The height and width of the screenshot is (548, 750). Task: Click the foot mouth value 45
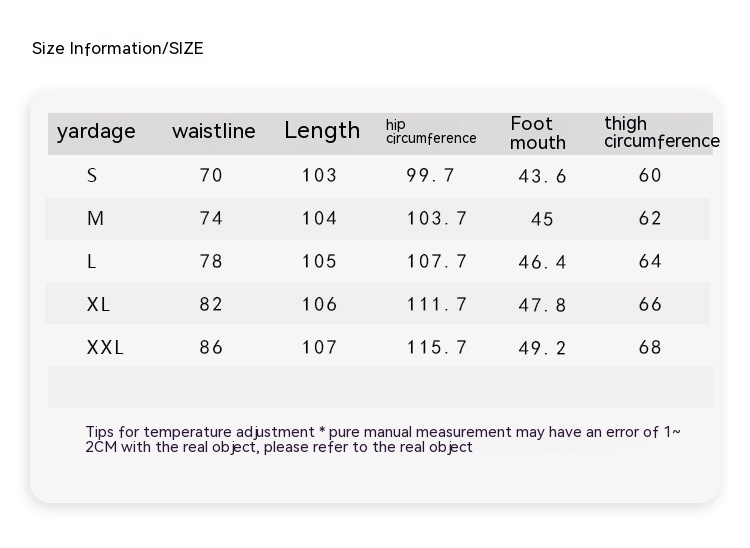[542, 219]
